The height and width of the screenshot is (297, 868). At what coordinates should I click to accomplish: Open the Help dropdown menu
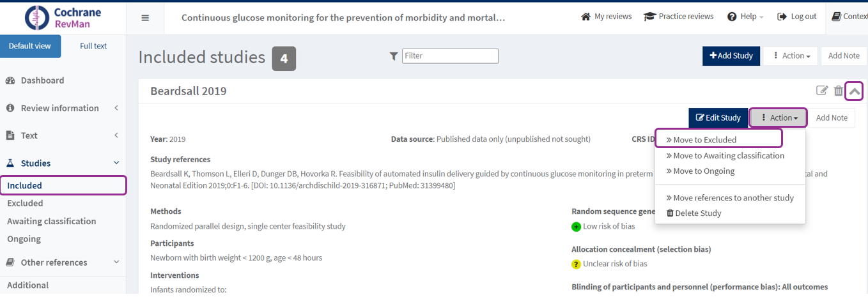point(745,17)
